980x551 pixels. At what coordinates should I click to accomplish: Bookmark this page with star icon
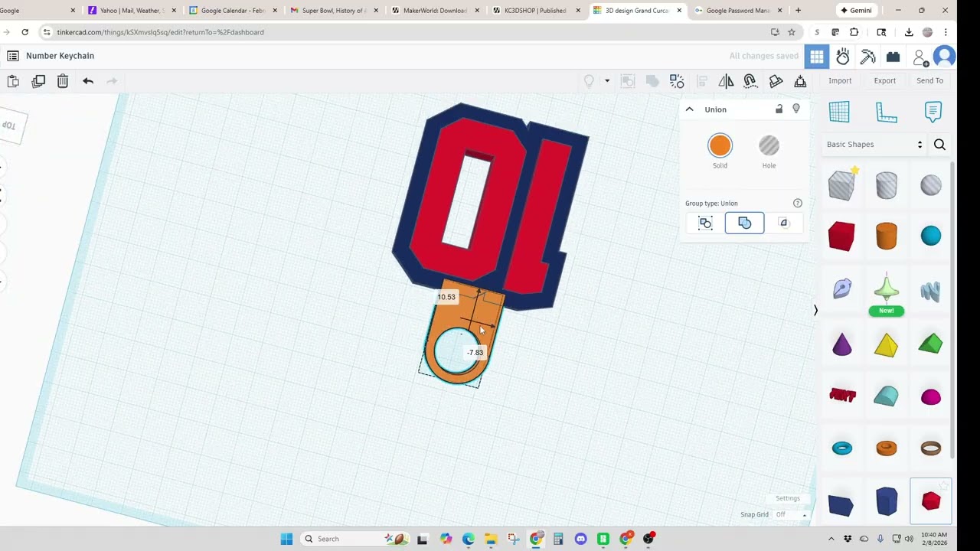pyautogui.click(x=792, y=32)
